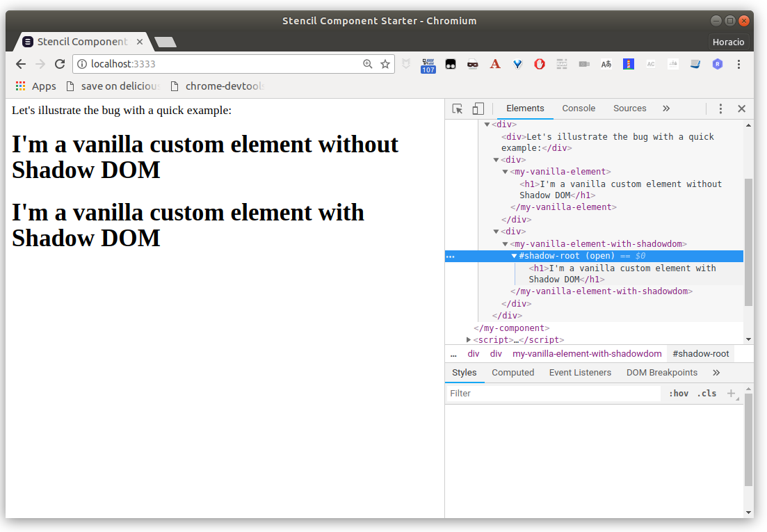This screenshot has width=767, height=532.
Task: Go back to the previous page
Action: [x=21, y=64]
